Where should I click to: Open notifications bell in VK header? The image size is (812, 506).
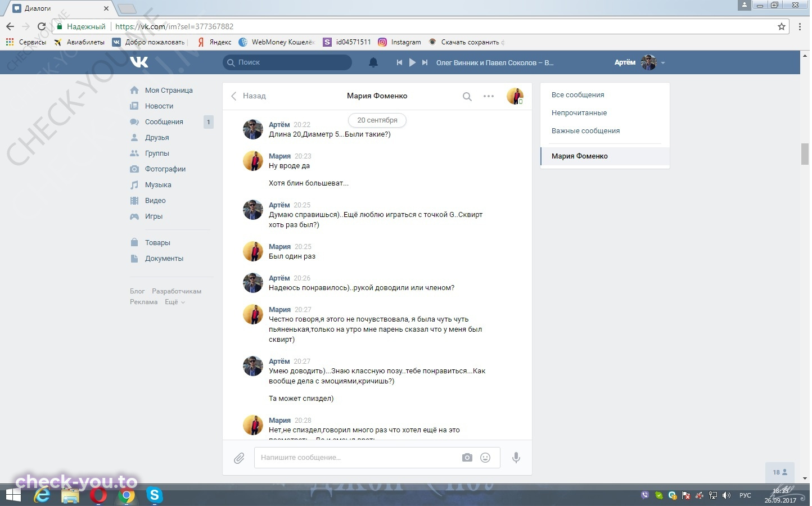coord(373,62)
